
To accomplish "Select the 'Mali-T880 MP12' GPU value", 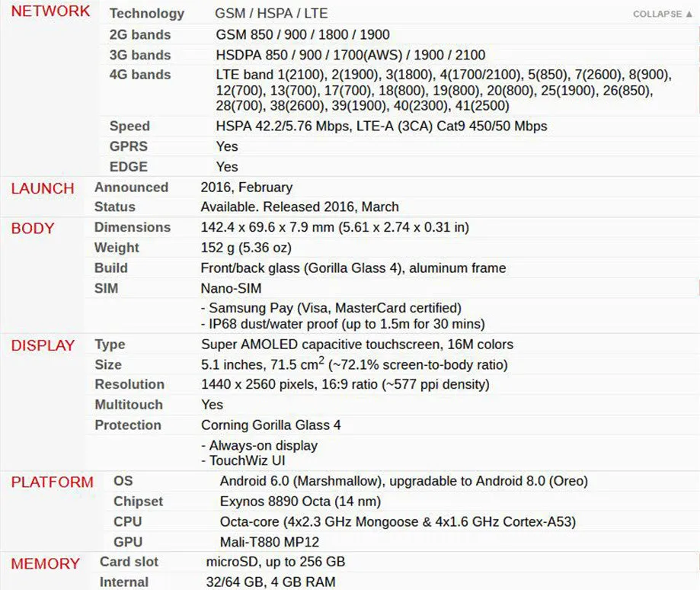I will point(270,542).
